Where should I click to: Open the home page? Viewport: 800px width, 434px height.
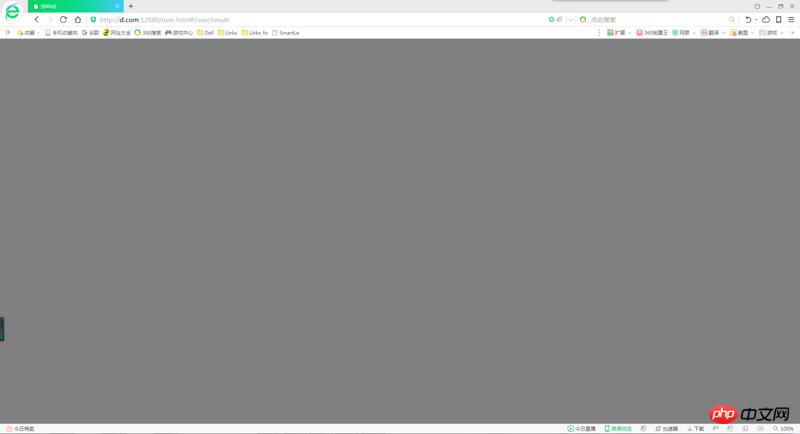(78, 19)
